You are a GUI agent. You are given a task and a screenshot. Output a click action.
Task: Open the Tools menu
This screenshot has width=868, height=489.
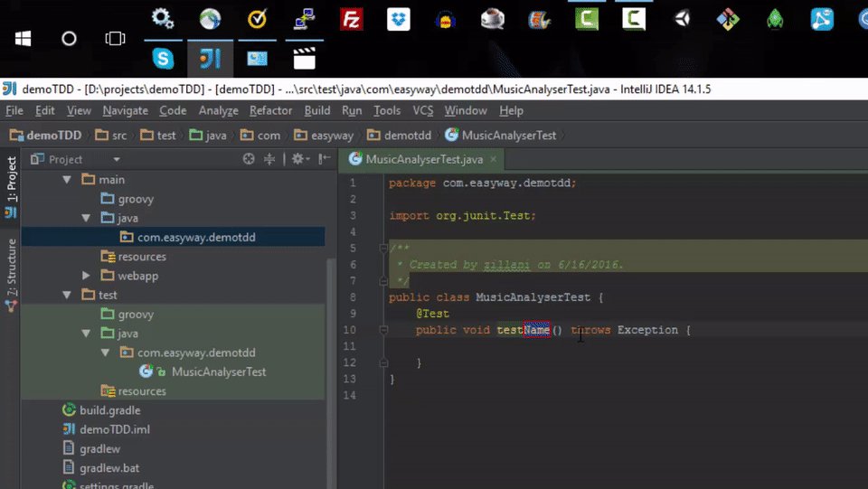point(387,110)
